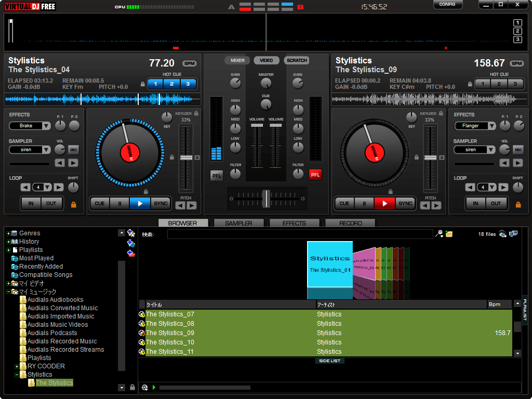Screen dimensions: 532x399
Task: Open deck B Flanger effects dropdown
Action: coord(491,126)
